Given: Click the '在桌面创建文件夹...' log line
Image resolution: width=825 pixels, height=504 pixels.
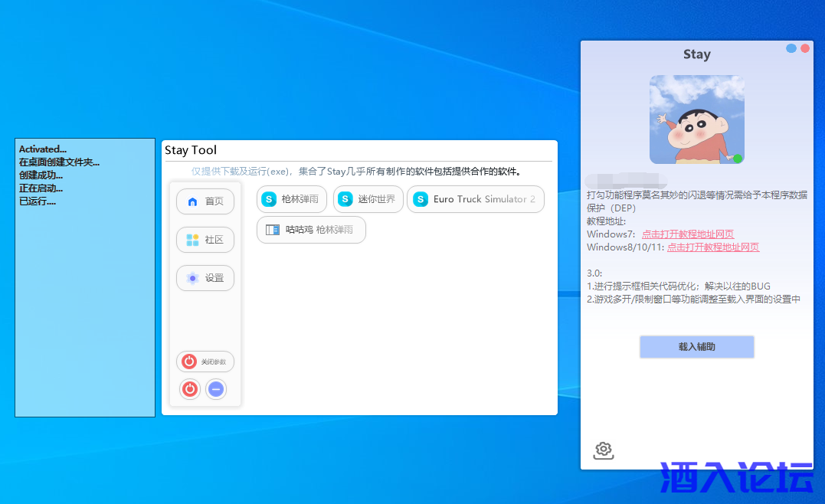Looking at the screenshot, I should [60, 162].
